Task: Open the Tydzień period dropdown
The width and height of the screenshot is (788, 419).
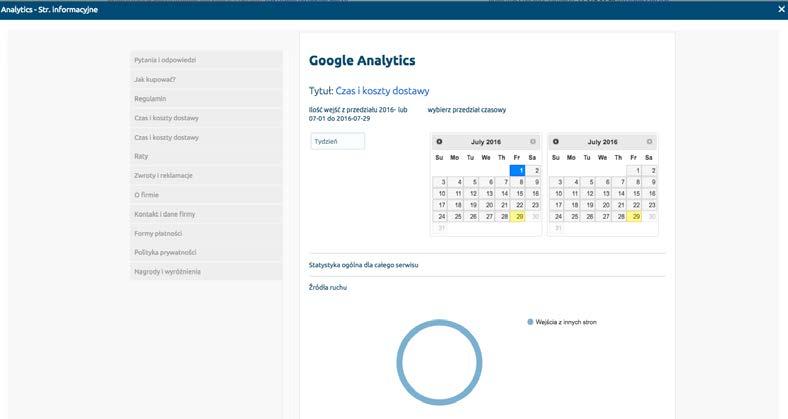Action: pos(338,141)
